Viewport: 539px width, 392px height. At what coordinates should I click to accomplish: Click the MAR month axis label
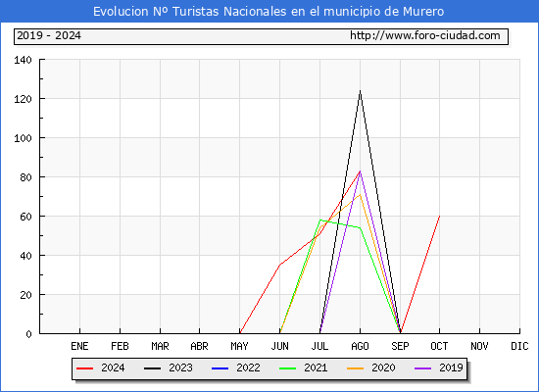[160, 346]
